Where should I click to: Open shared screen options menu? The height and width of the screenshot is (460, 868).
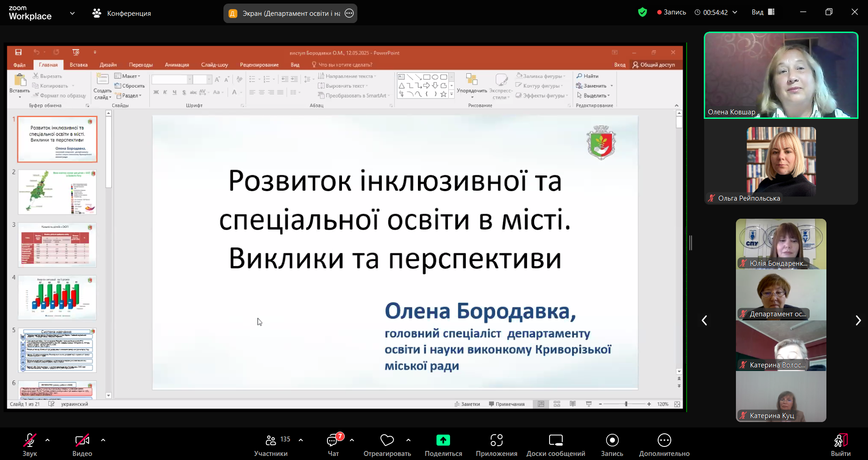[349, 14]
